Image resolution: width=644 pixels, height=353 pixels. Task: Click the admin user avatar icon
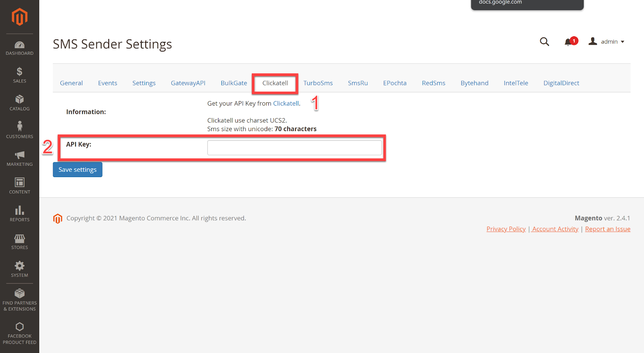pos(592,41)
